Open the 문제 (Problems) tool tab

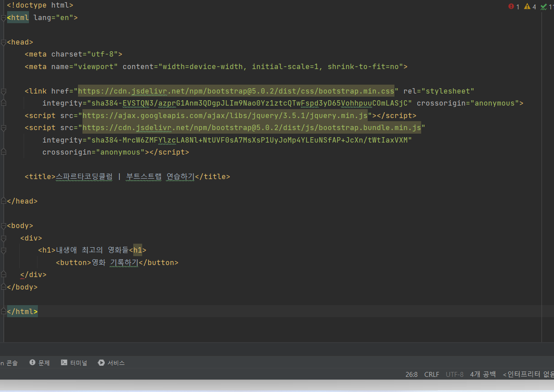pos(39,363)
